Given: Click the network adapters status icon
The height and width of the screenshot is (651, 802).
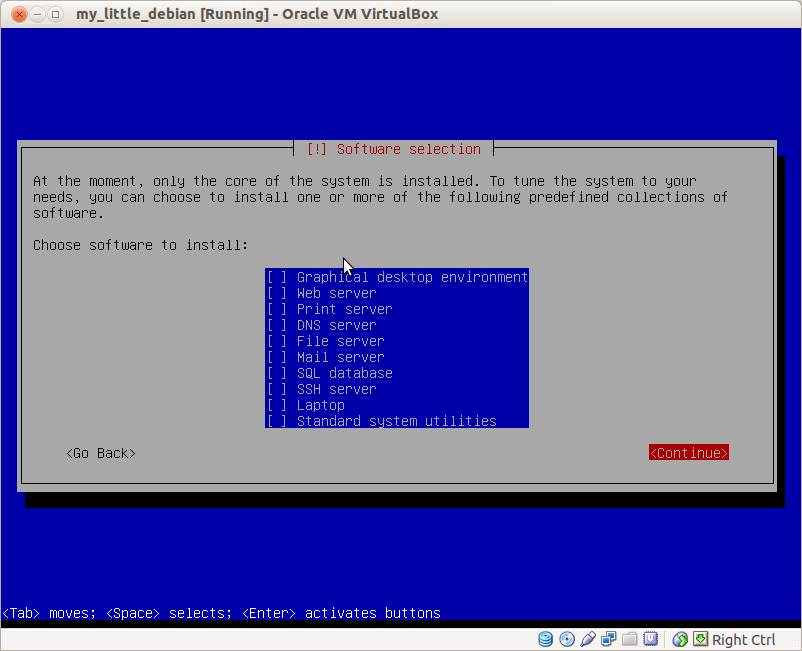Looking at the screenshot, I should coord(609,639).
